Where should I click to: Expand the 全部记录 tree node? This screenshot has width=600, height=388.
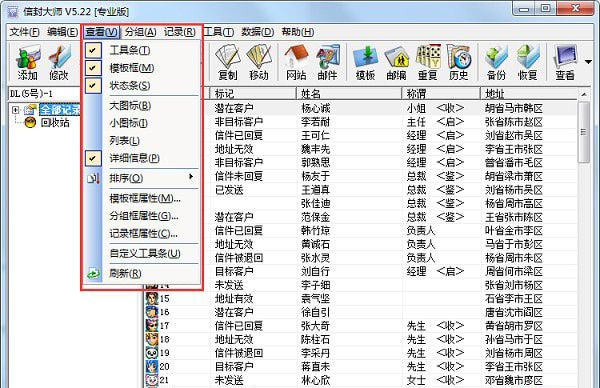pos(15,110)
